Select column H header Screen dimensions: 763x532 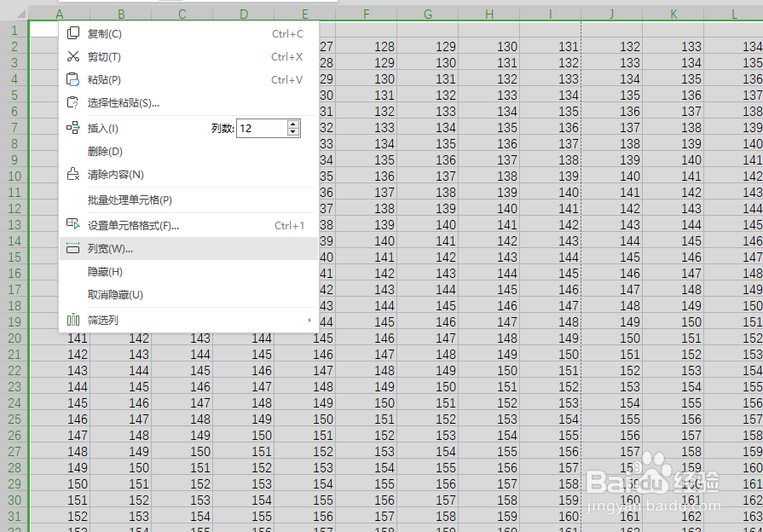click(489, 14)
